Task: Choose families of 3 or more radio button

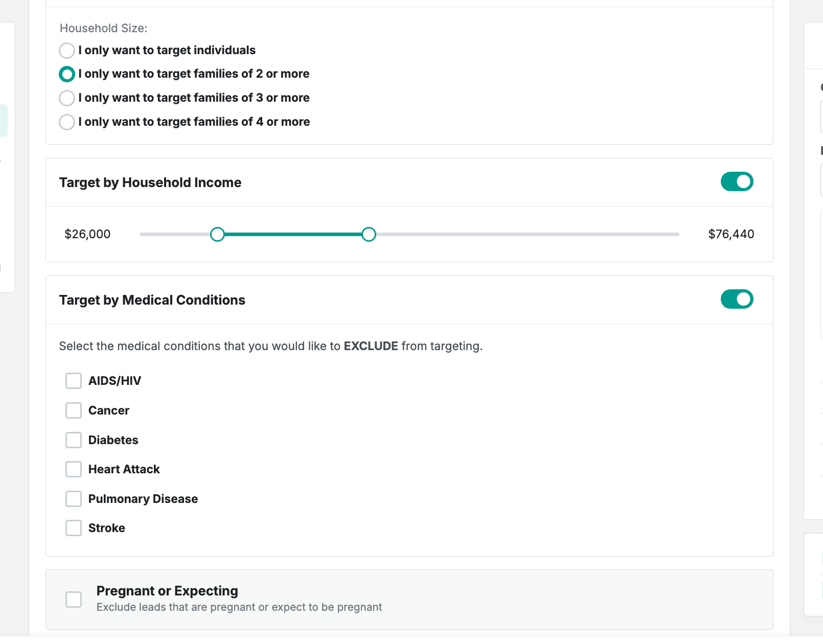Action: (x=67, y=98)
